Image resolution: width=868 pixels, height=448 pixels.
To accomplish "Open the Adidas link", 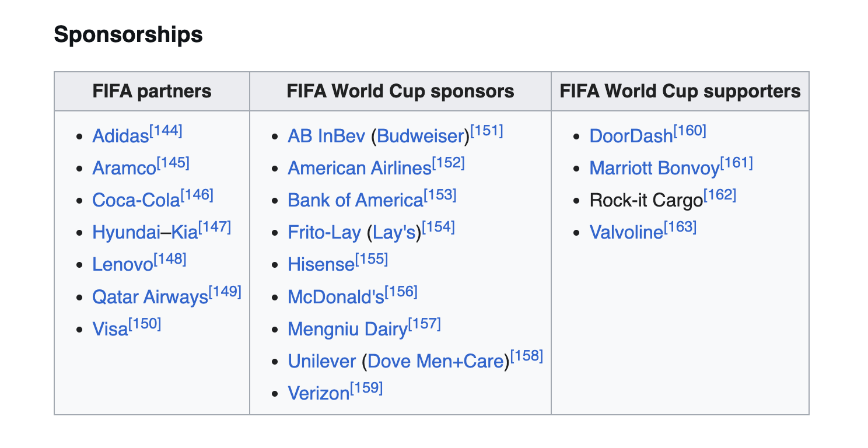I will [121, 136].
